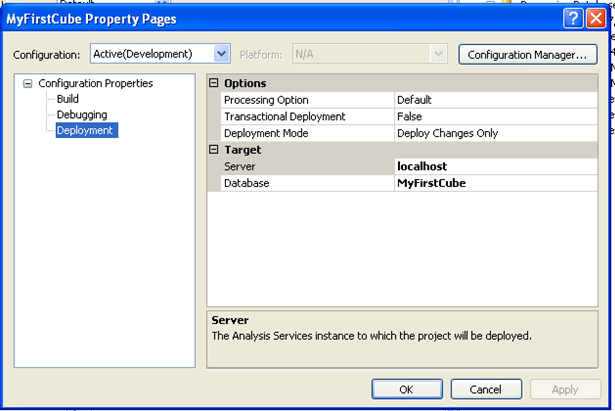Edit the Database value MyFirstCube
The image size is (615, 411).
[431, 183]
